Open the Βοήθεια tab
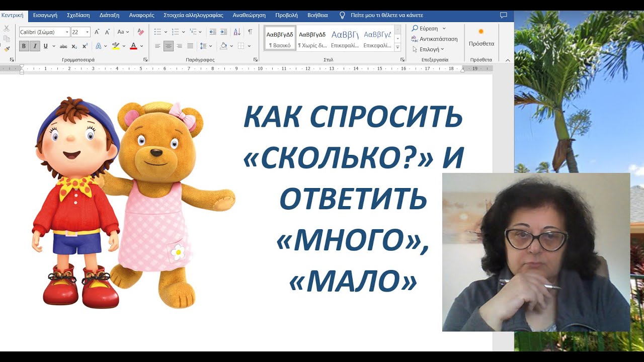The width and height of the screenshot is (644, 362). pos(317,15)
